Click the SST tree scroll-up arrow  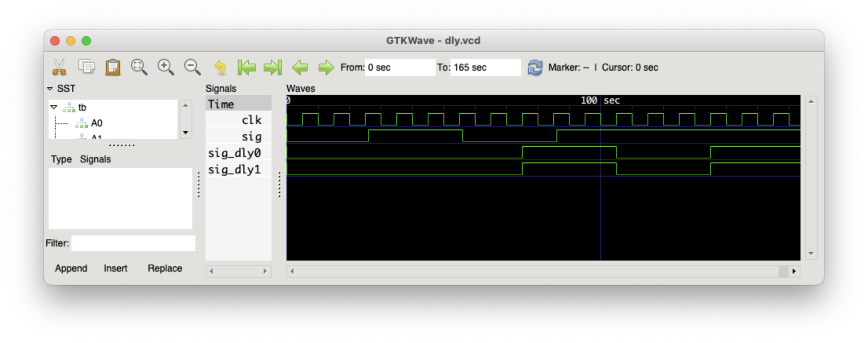pos(186,105)
